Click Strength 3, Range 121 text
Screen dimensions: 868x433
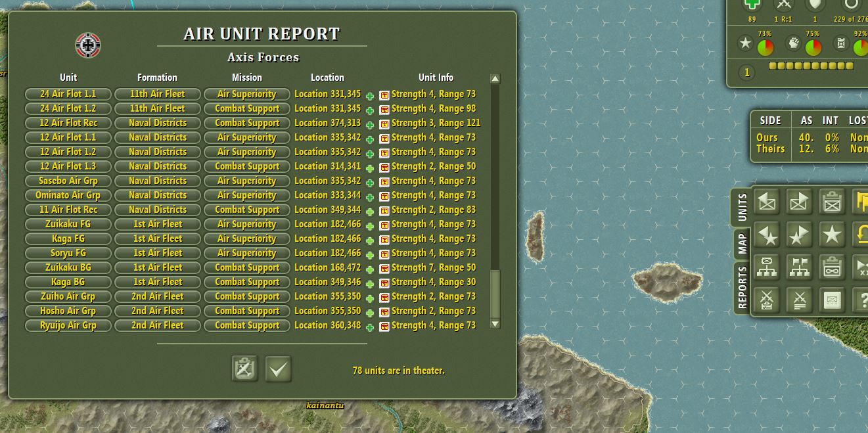coord(436,123)
